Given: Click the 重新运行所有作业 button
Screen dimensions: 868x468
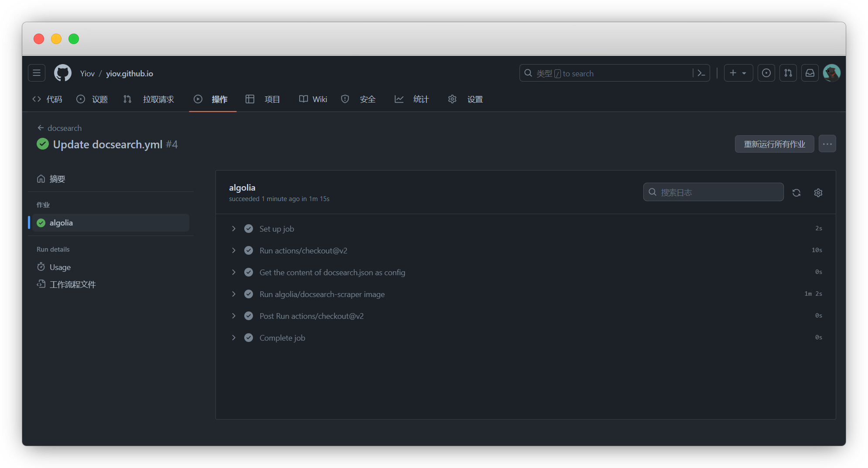Looking at the screenshot, I should [774, 144].
